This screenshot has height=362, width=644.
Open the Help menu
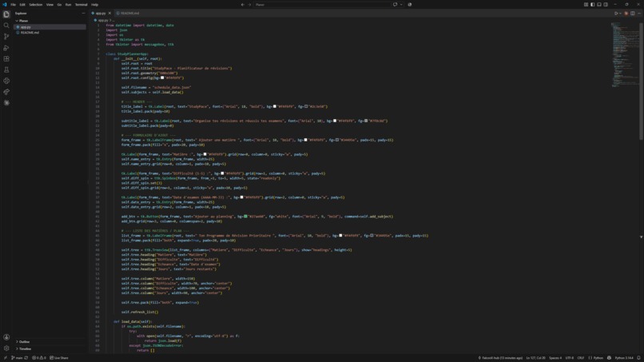pyautogui.click(x=94, y=5)
